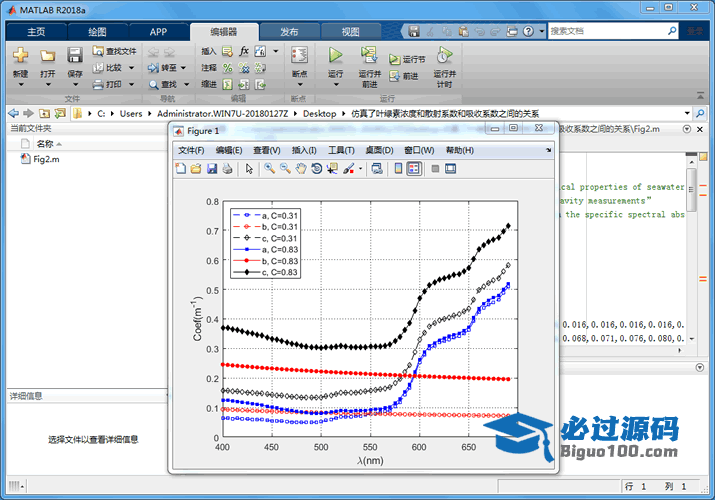Click the Advance (前进) button
The height and width of the screenshot is (500, 715).
pos(404,76)
